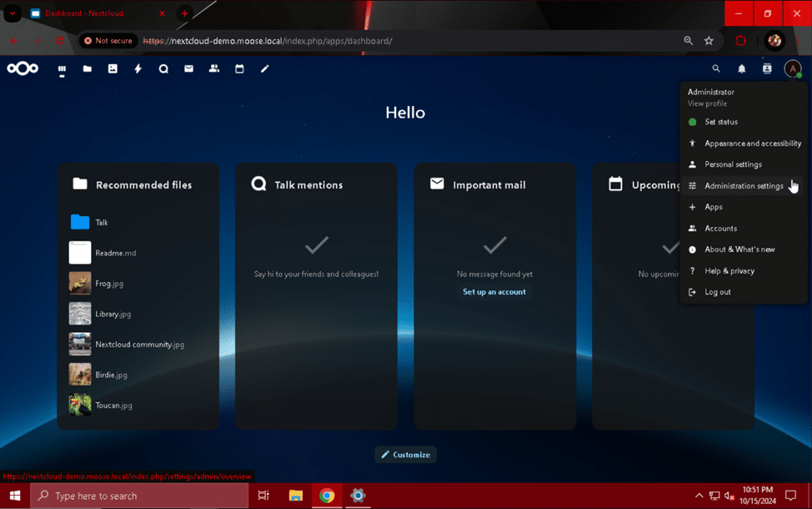This screenshot has width=812, height=509.
Task: Click the Chrome taskbar icon
Action: coord(327,496)
